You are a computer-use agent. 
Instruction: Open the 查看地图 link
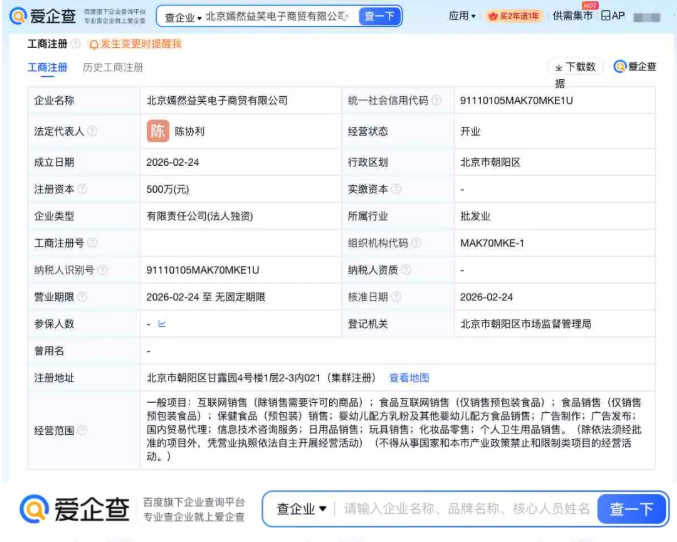pos(409,378)
